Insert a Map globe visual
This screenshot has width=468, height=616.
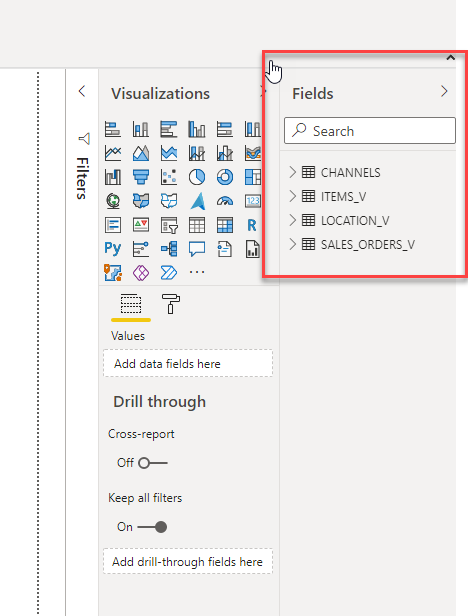113,201
